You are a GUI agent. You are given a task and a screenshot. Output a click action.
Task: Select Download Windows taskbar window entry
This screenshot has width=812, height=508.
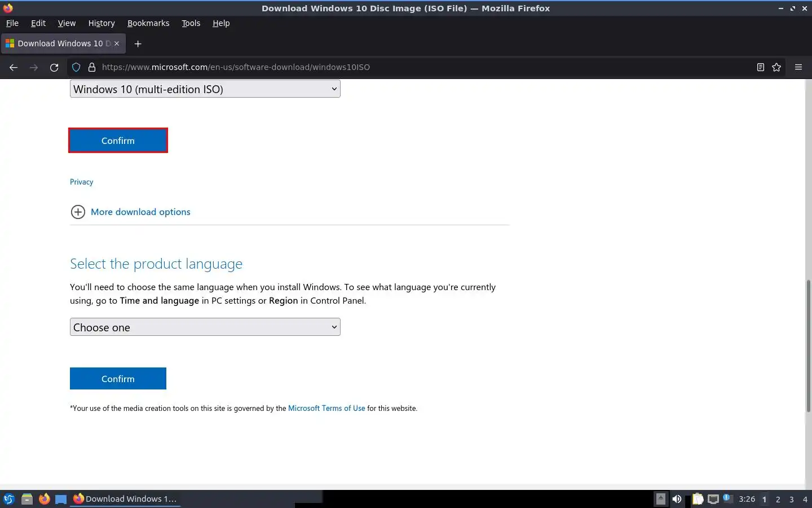click(125, 499)
